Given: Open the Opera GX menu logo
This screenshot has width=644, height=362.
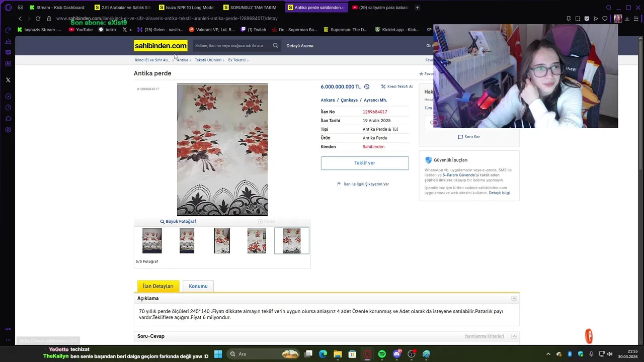Looking at the screenshot, I should click(8, 8).
